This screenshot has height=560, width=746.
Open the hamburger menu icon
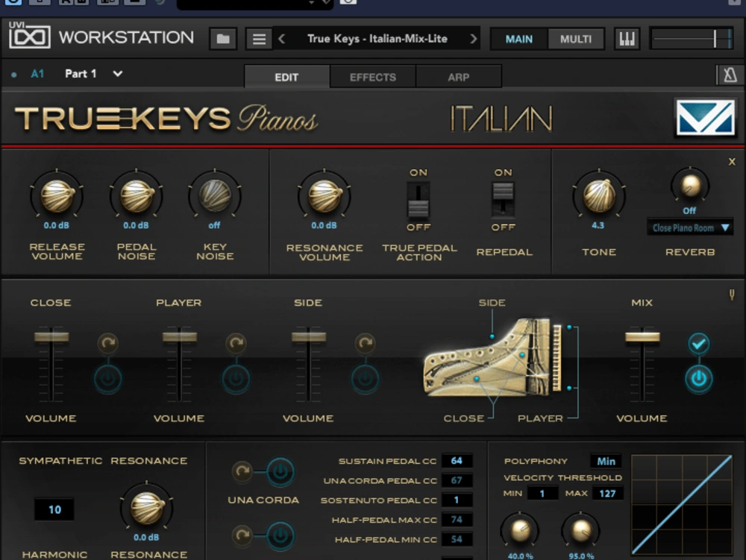coord(259,39)
